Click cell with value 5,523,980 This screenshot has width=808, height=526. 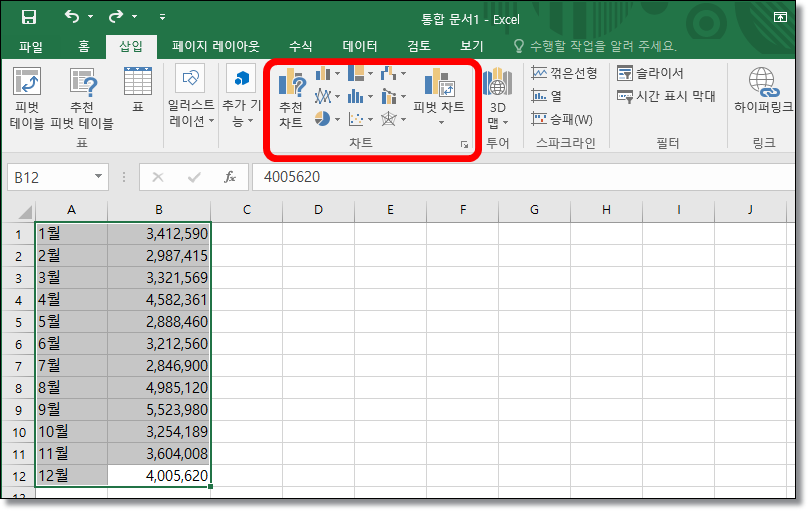[x=159, y=410]
